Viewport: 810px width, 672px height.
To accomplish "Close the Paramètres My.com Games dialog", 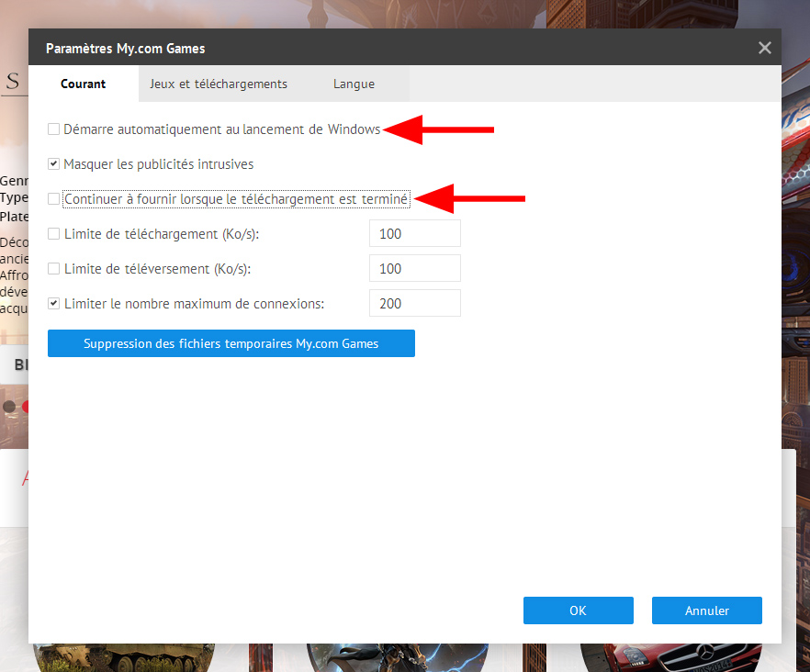I will [x=764, y=48].
